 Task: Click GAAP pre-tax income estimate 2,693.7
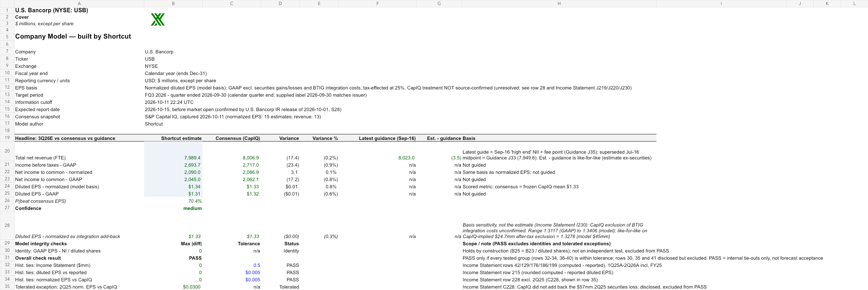tap(192, 165)
